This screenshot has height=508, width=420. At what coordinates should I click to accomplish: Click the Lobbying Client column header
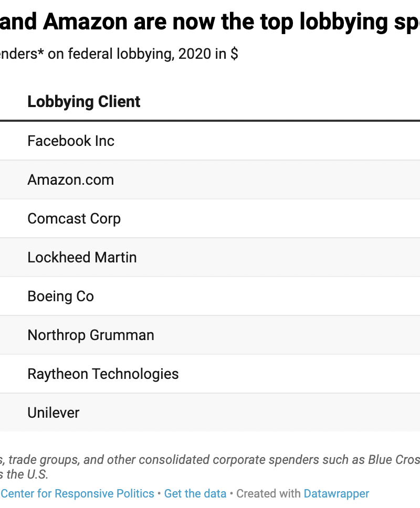(x=83, y=102)
